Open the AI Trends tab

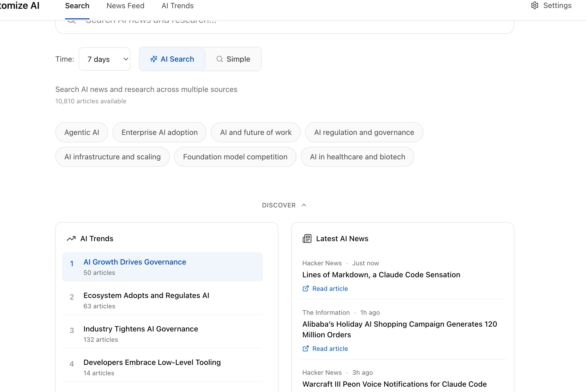pos(177,6)
